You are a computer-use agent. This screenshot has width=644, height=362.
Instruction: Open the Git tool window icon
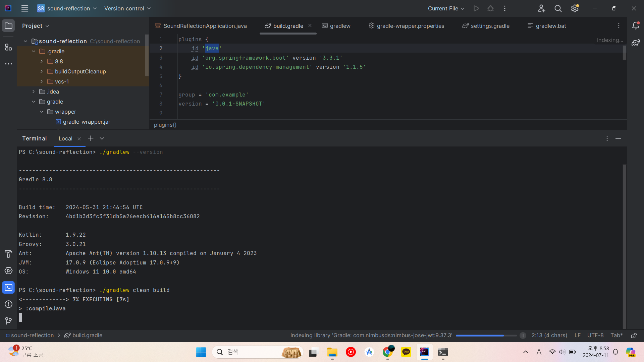pos(8,321)
